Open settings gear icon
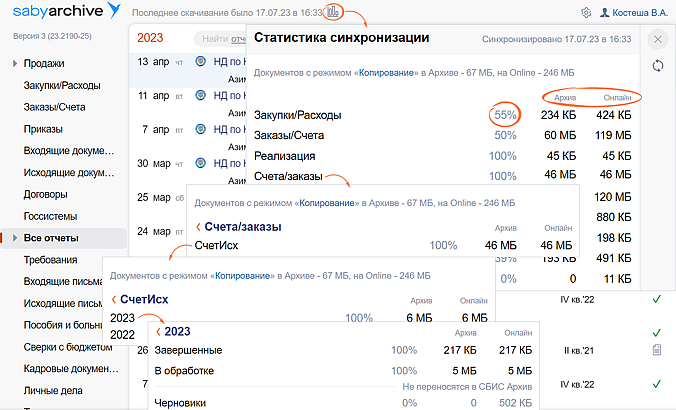 585,13
